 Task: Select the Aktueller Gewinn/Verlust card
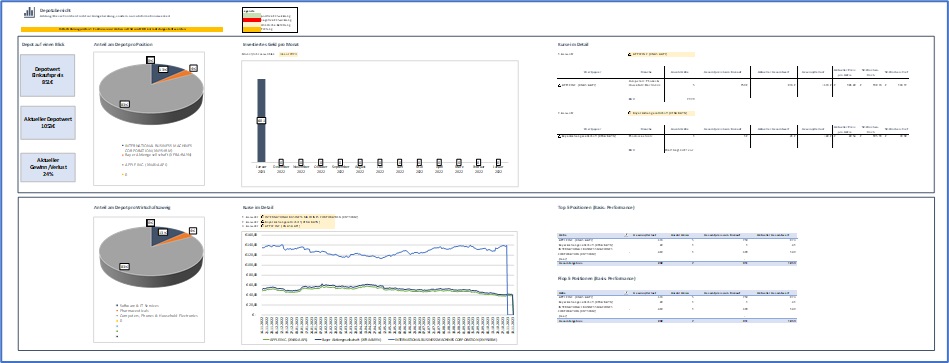pyautogui.click(x=48, y=167)
